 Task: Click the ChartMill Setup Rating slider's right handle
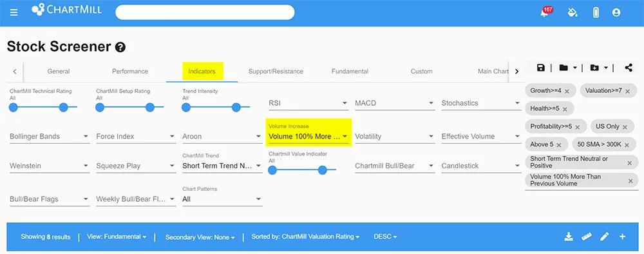(x=150, y=107)
